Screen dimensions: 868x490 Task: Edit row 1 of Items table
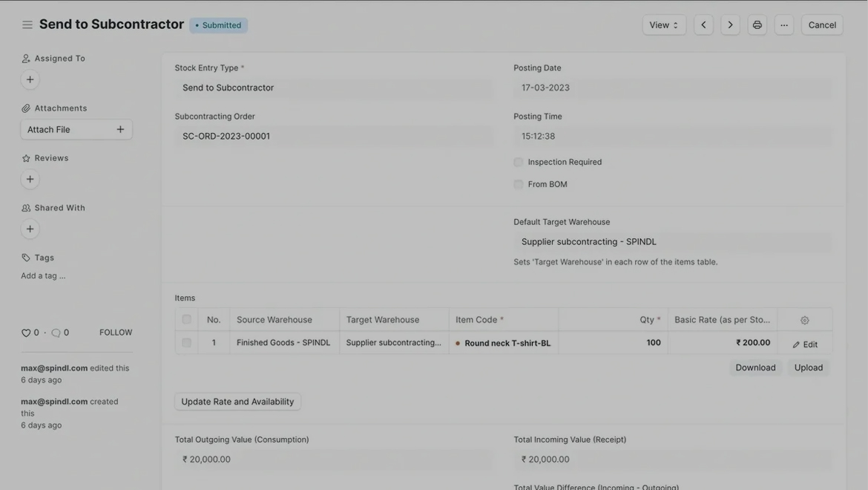point(804,344)
